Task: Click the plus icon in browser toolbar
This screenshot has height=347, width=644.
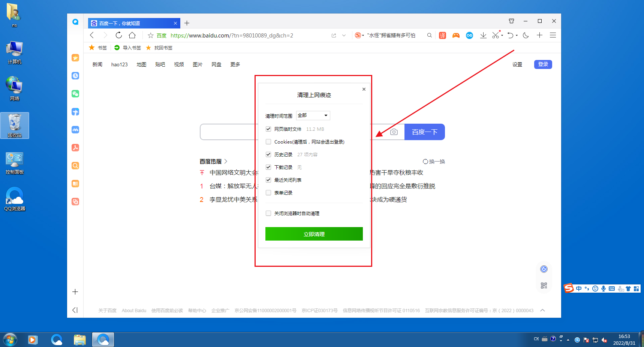Action: click(539, 35)
